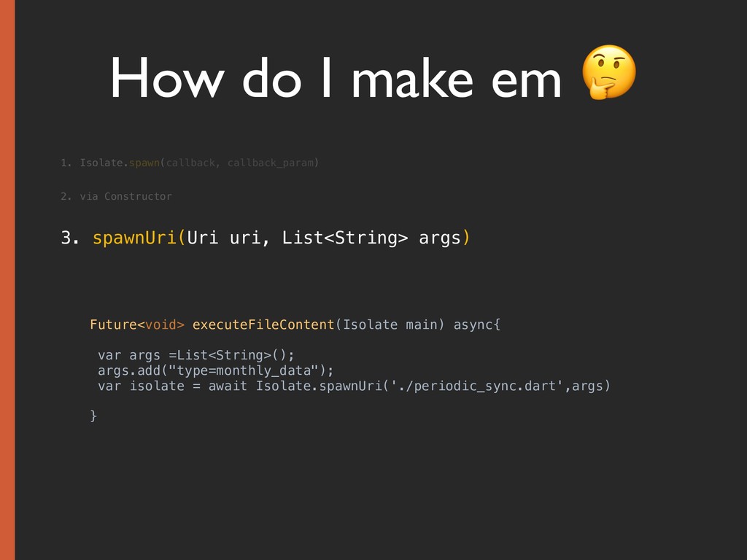Click the number '3.' list marker

[x=70, y=238]
